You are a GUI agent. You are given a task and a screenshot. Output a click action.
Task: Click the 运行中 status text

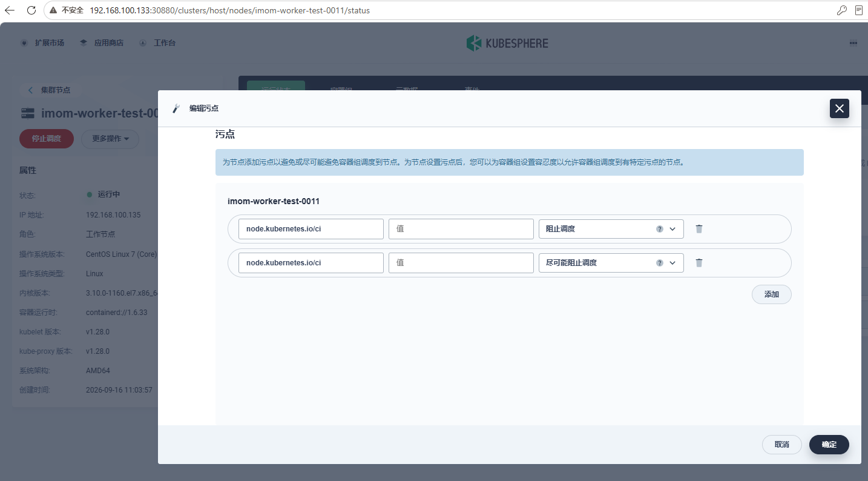(109, 194)
